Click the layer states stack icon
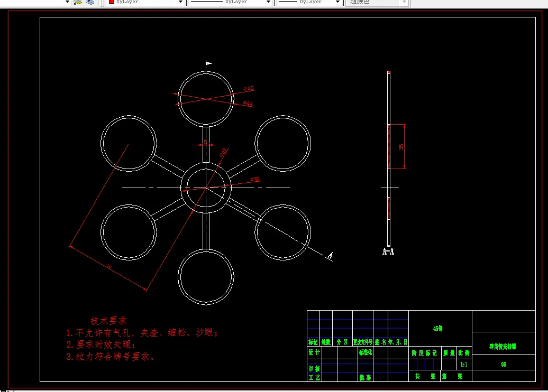This screenshot has height=392, width=548. pyautogui.click(x=90, y=2)
